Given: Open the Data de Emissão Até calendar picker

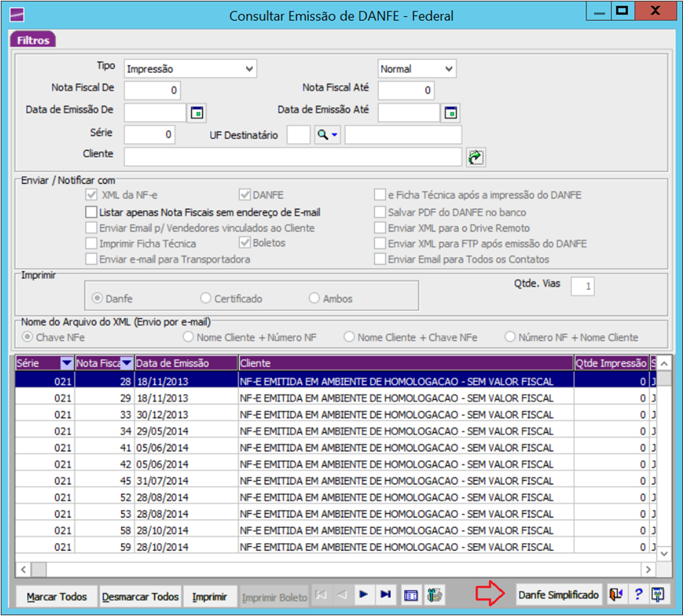Looking at the screenshot, I should (451, 113).
